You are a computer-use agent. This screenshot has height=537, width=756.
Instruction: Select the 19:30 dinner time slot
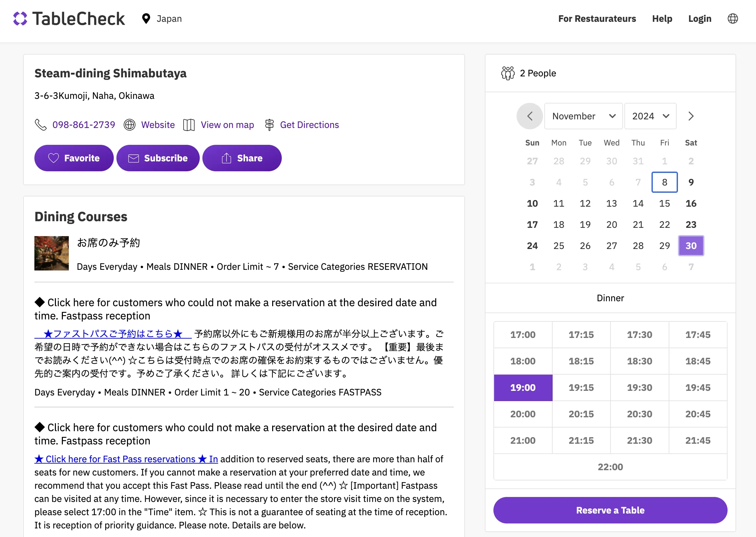pos(640,388)
